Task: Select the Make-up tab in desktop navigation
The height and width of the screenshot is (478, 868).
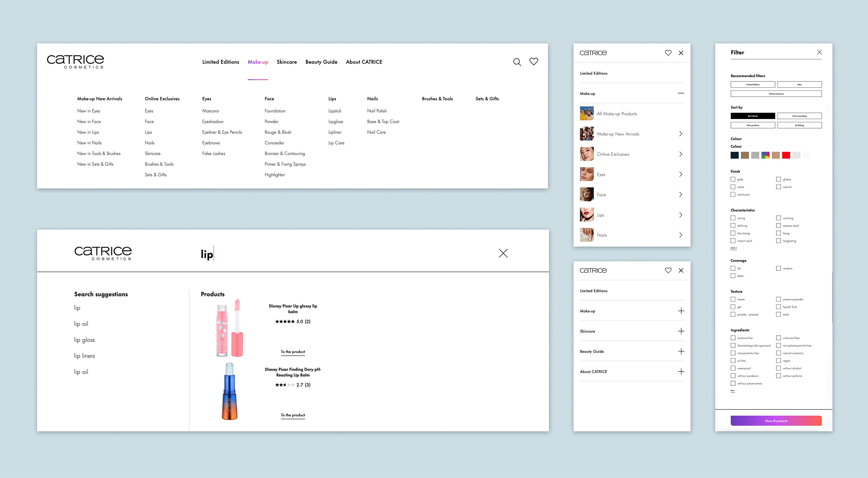Action: click(258, 62)
